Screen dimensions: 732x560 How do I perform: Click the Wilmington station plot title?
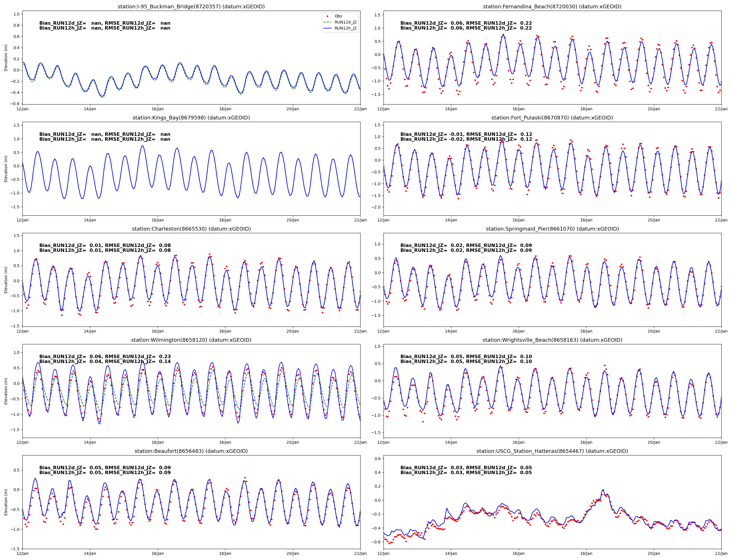[x=191, y=340]
